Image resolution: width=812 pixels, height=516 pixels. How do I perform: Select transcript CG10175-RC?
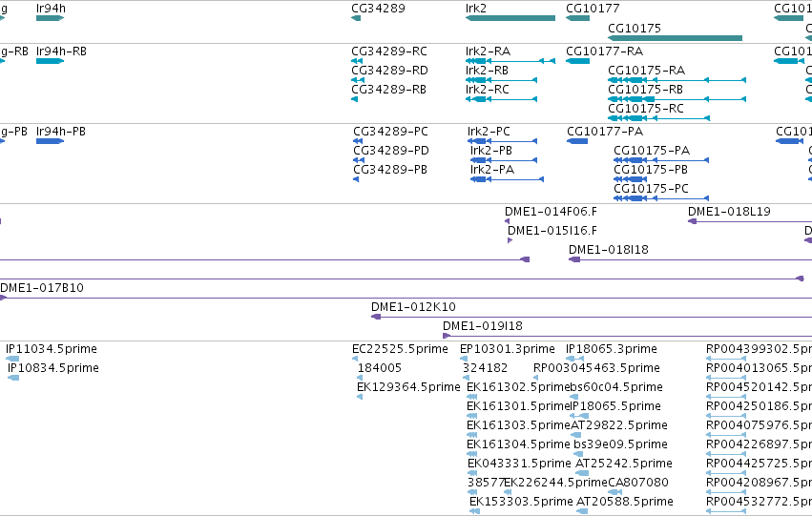pyautogui.click(x=646, y=109)
